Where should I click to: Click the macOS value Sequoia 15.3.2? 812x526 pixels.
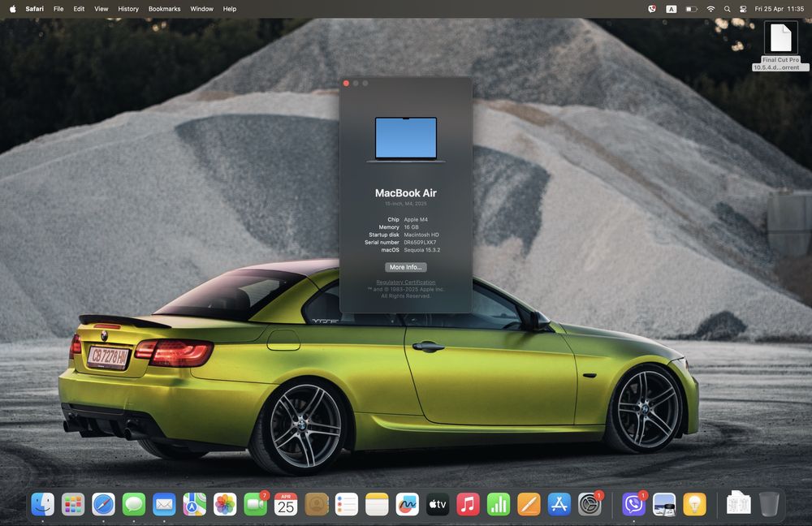click(x=422, y=250)
